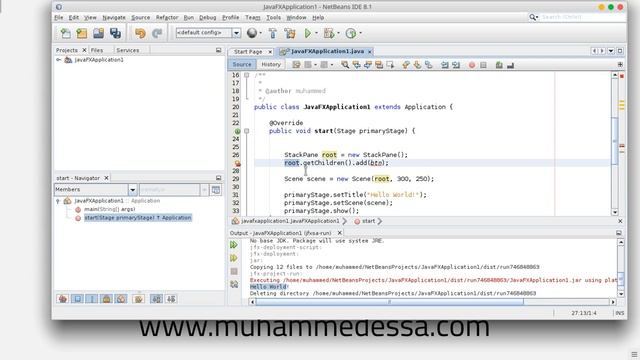Open the Tools menu
The width and height of the screenshot is (640, 360).
273,18
